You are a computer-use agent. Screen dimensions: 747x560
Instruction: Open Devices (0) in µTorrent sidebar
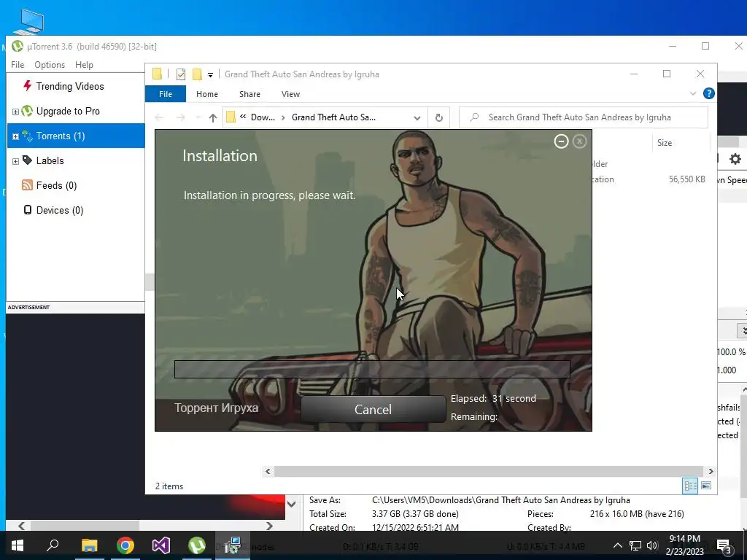(60, 210)
